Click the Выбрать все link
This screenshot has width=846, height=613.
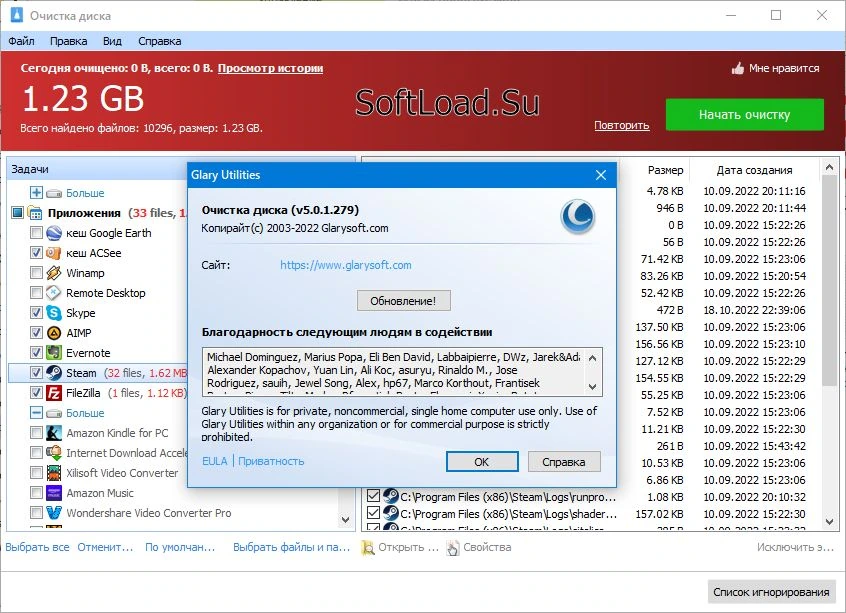tap(37, 547)
